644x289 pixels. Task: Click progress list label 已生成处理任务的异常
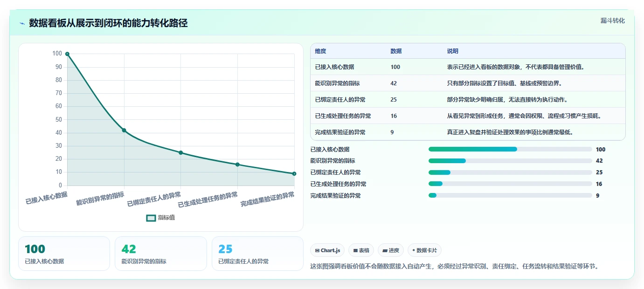(338, 184)
